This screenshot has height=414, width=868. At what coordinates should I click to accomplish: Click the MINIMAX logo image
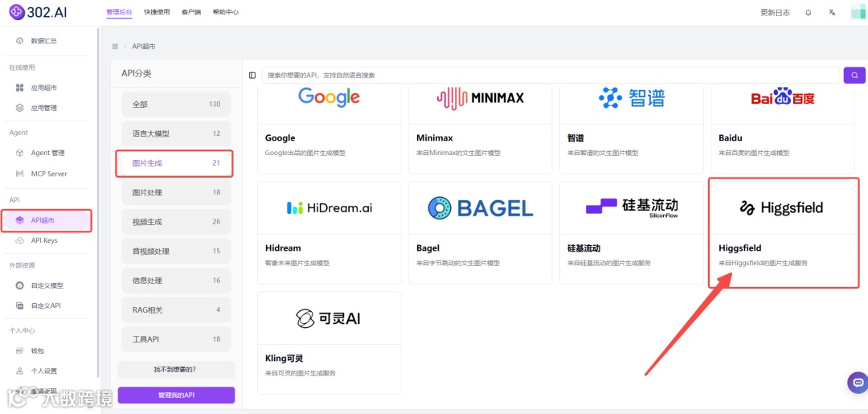click(x=480, y=98)
